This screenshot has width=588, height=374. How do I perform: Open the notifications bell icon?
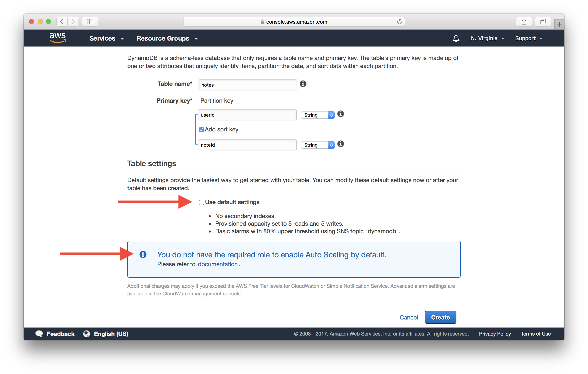(x=456, y=38)
